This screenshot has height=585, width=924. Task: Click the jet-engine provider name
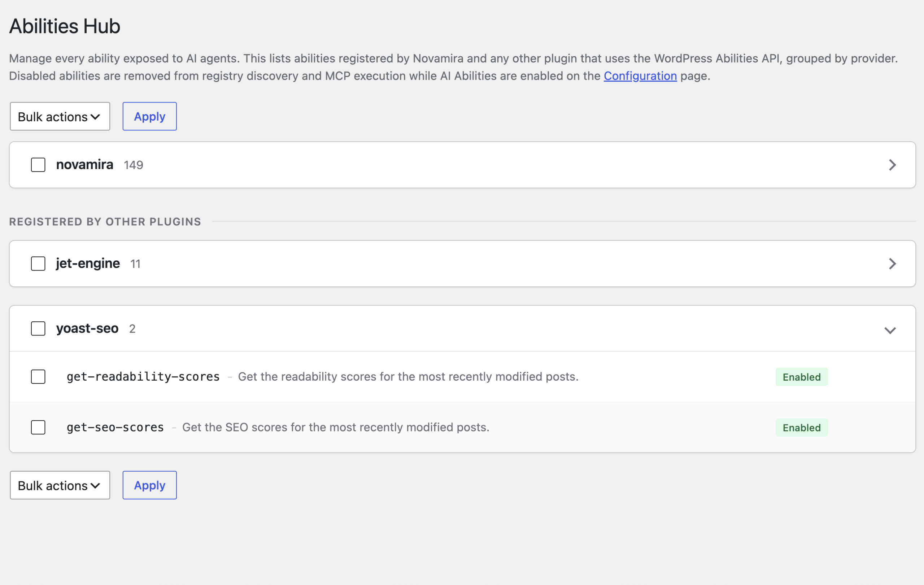[88, 263]
